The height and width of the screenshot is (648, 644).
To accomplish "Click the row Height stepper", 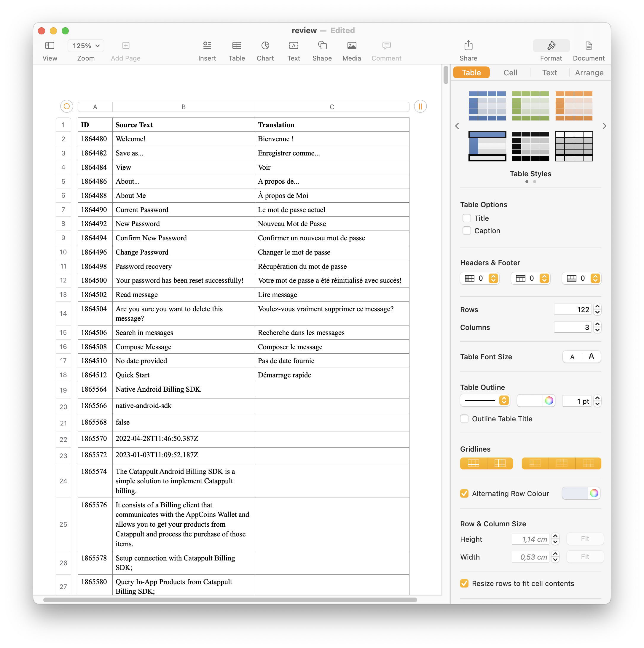I will pyautogui.click(x=555, y=539).
